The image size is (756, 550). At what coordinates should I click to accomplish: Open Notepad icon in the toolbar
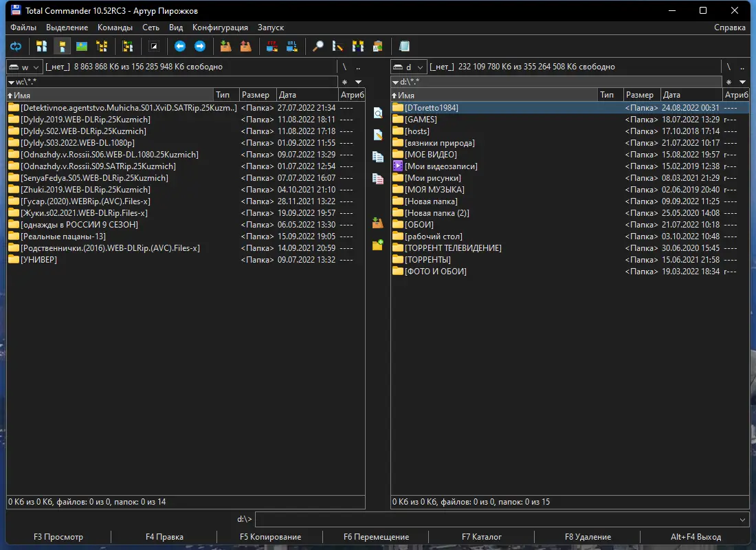click(404, 46)
